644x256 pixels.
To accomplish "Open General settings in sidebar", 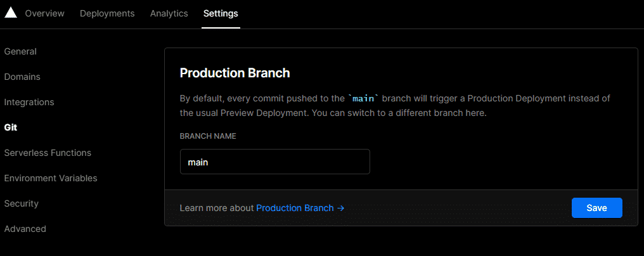I will pyautogui.click(x=20, y=51).
